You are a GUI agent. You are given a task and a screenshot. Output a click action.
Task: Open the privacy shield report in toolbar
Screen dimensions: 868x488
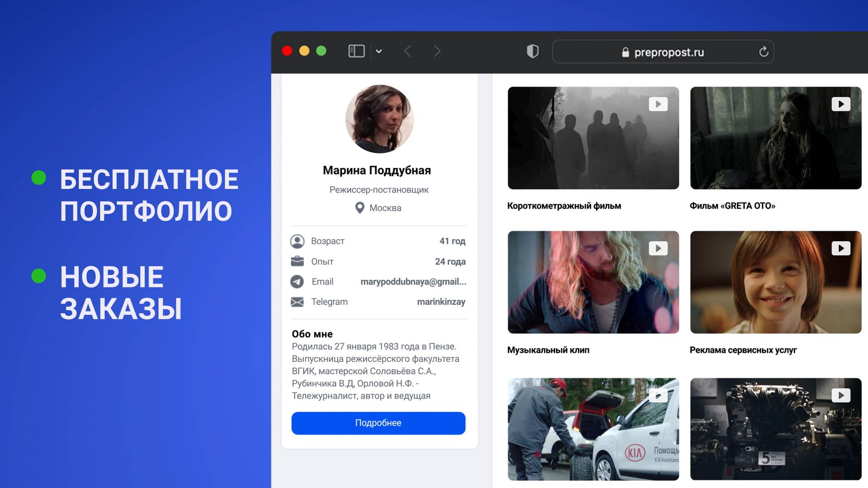click(533, 51)
